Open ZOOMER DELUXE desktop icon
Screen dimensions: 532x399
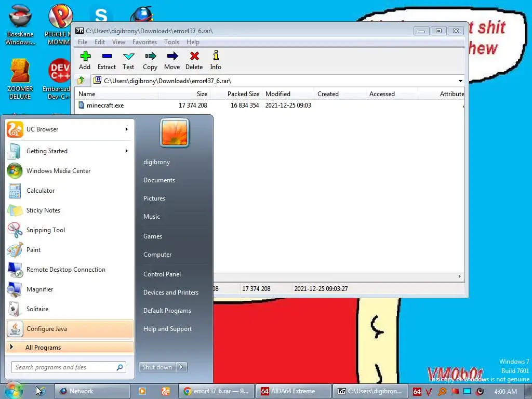coord(20,79)
